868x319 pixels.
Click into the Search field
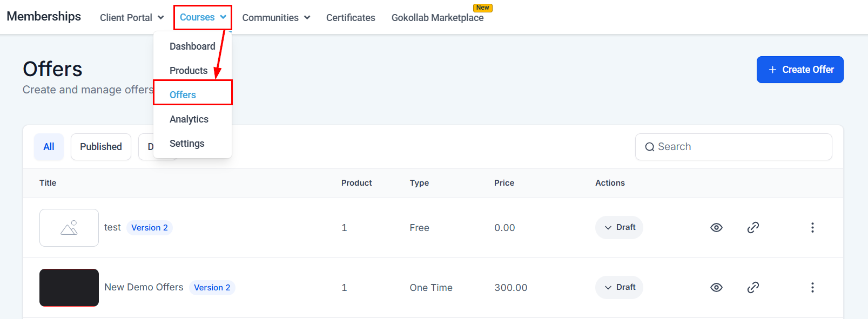(734, 147)
